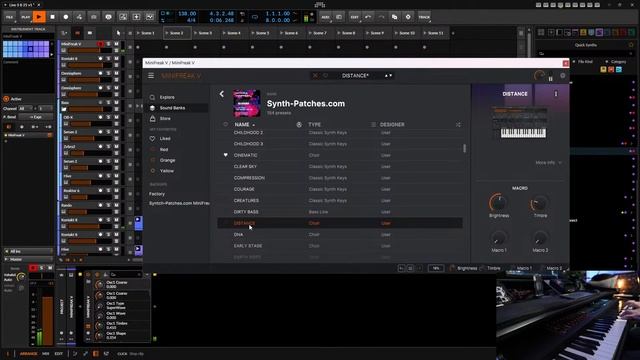Select the CLEAR SKY preset
The width and height of the screenshot is (640, 360).
(x=340, y=167)
